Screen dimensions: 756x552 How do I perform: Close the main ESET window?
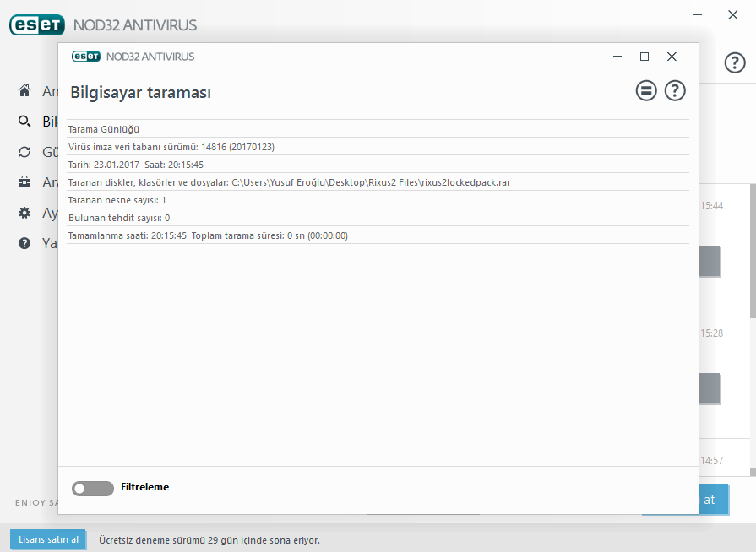733,15
